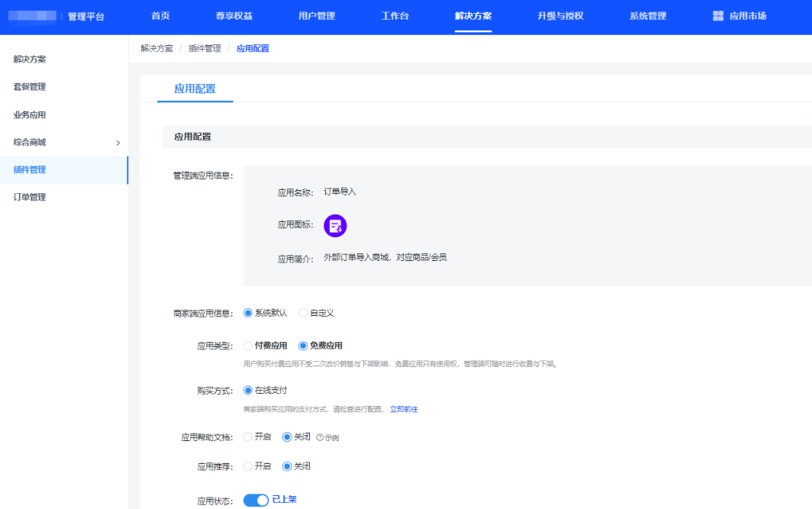812x509 pixels.
Task: Select the 自定义 radio option
Action: click(303, 313)
